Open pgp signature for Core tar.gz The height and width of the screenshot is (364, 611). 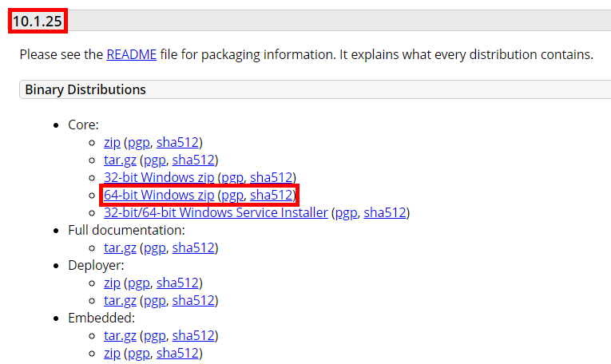click(155, 160)
